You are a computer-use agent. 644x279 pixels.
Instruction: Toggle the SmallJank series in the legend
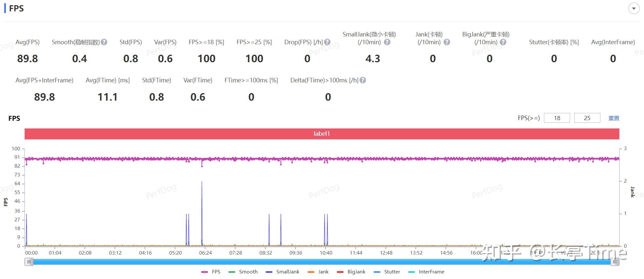click(x=283, y=272)
